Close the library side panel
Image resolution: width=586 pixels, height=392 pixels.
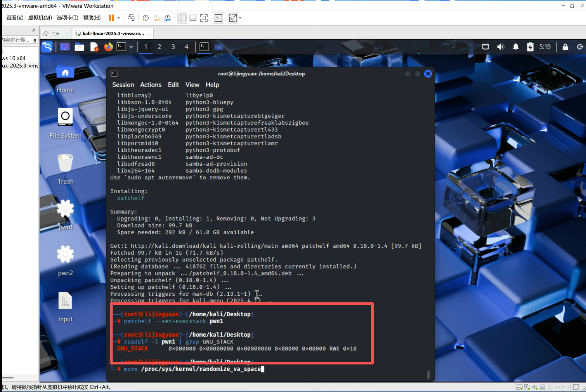pos(34,30)
